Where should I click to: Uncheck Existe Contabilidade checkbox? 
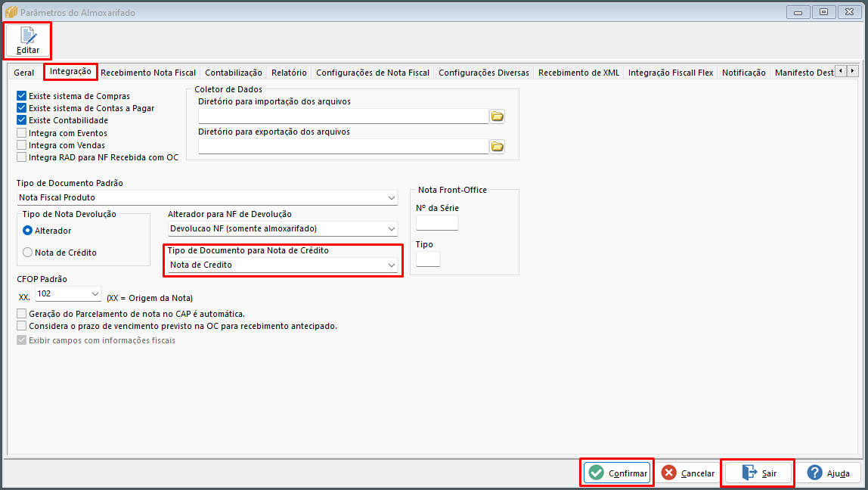pos(22,120)
